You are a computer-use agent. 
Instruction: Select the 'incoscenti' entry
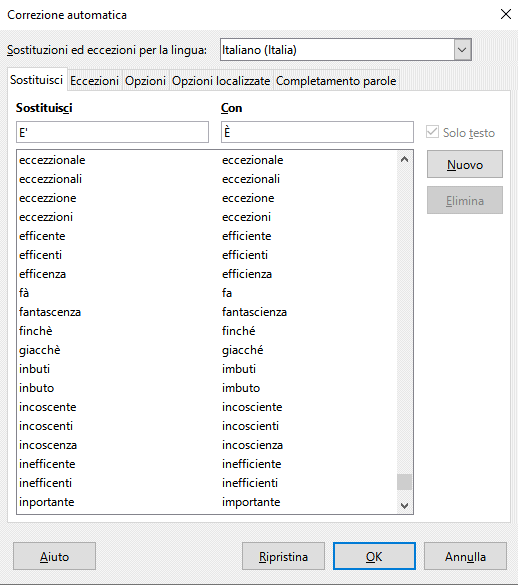coord(207,426)
